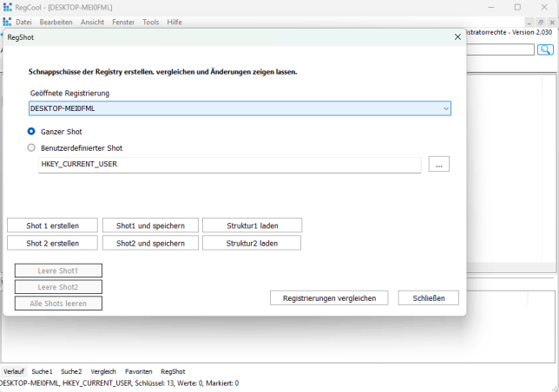The height and width of the screenshot is (392, 559).
Task: Click the RegCool title bar app icon
Action: [8, 7]
